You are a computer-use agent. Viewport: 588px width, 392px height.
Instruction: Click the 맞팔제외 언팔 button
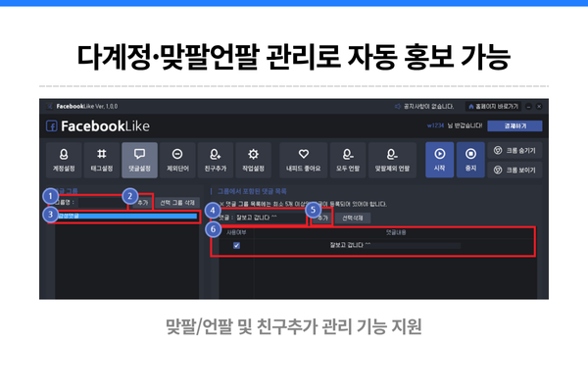coord(392,160)
